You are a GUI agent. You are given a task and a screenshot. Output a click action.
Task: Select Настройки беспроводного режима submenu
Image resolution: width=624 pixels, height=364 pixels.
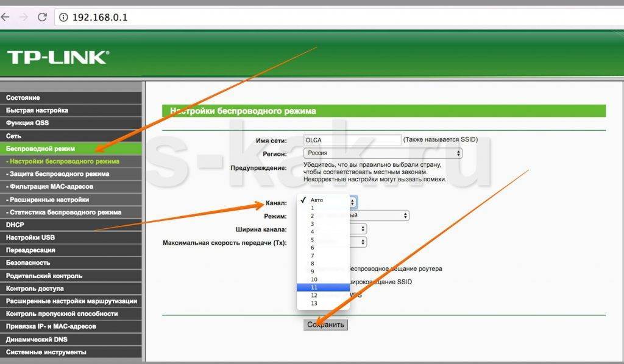tap(71, 161)
